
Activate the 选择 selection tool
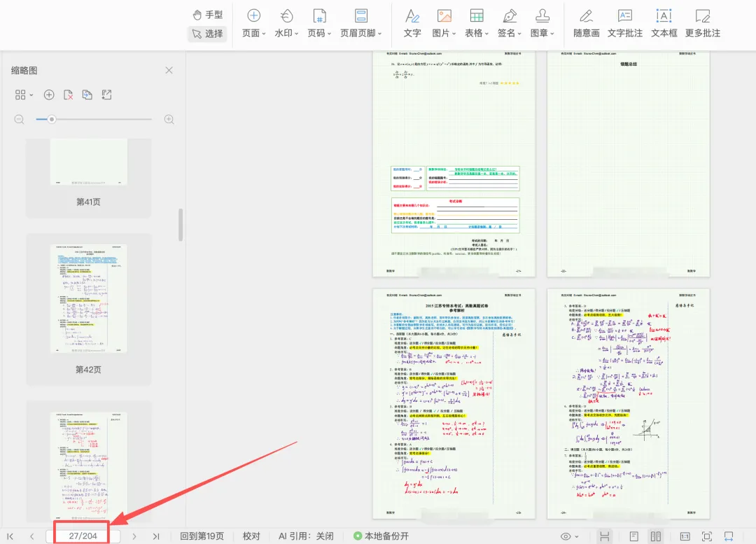[x=208, y=34]
